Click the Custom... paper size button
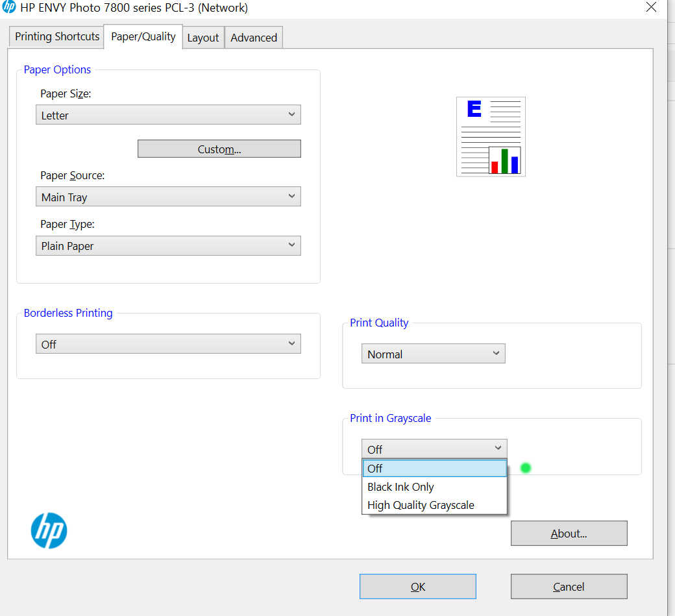 click(x=219, y=149)
